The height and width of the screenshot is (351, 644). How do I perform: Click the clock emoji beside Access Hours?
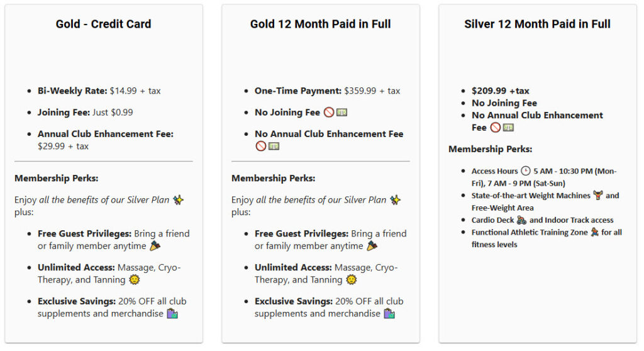click(x=526, y=171)
